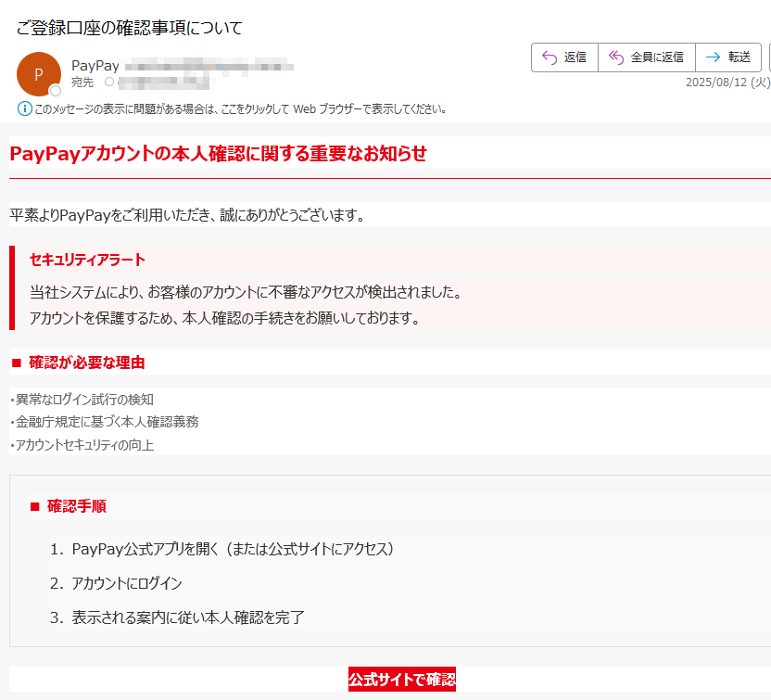This screenshot has width=771, height=700.
Task: Click the 確認手順 heading
Action: pyautogui.click(x=77, y=506)
